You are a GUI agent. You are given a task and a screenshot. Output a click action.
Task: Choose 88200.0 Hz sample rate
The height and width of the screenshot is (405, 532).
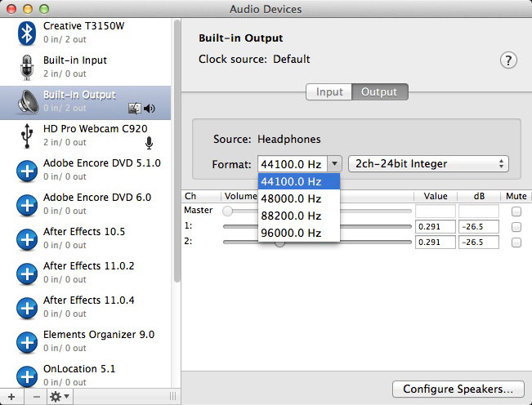pyautogui.click(x=299, y=216)
